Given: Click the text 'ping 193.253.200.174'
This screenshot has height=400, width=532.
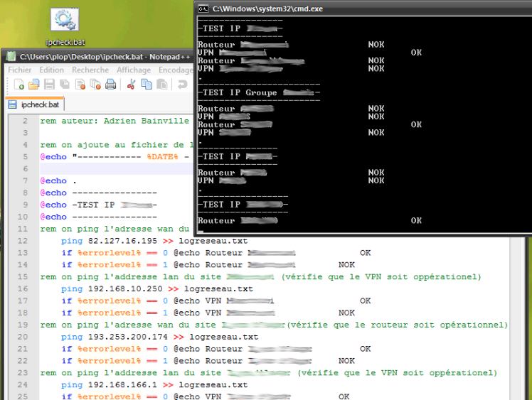Looking at the screenshot, I should pyautogui.click(x=115, y=337).
